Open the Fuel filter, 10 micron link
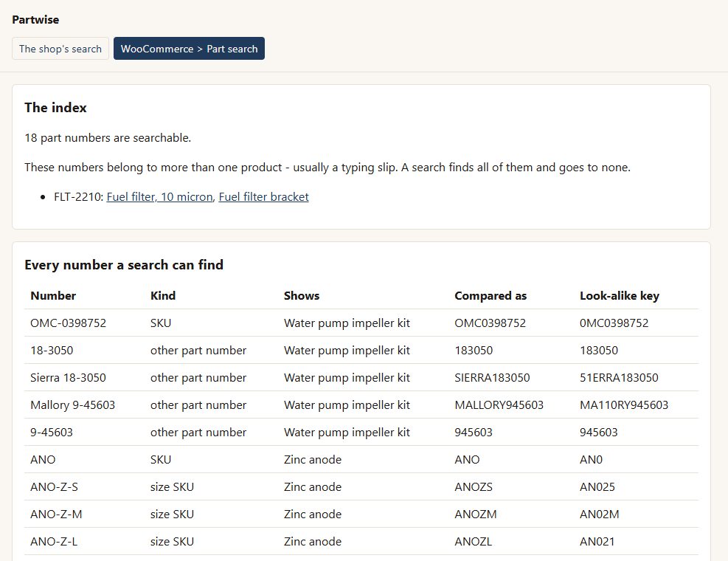The width and height of the screenshot is (728, 561). click(160, 197)
